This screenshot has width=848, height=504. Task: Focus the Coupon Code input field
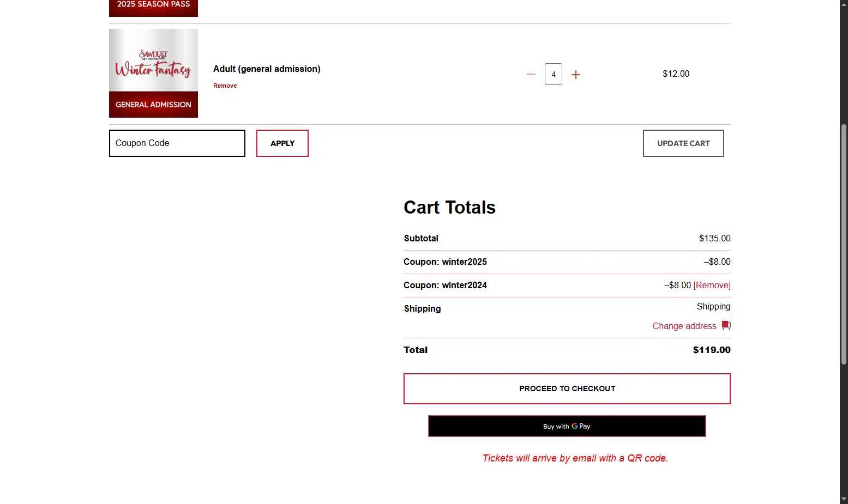point(177,143)
